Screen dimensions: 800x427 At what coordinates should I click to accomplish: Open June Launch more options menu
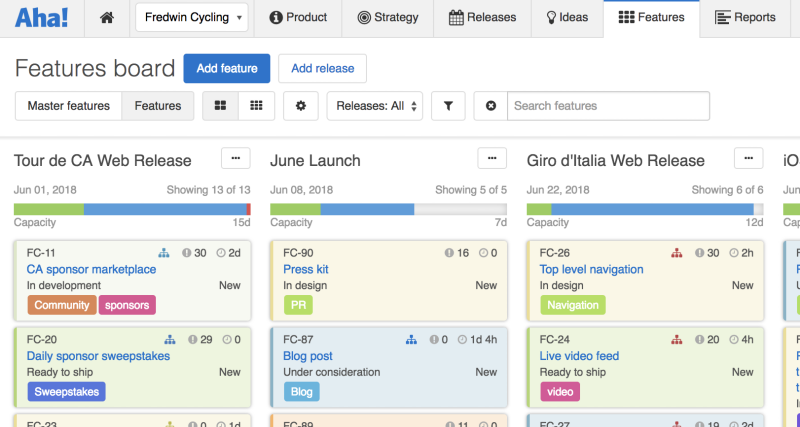pos(492,159)
